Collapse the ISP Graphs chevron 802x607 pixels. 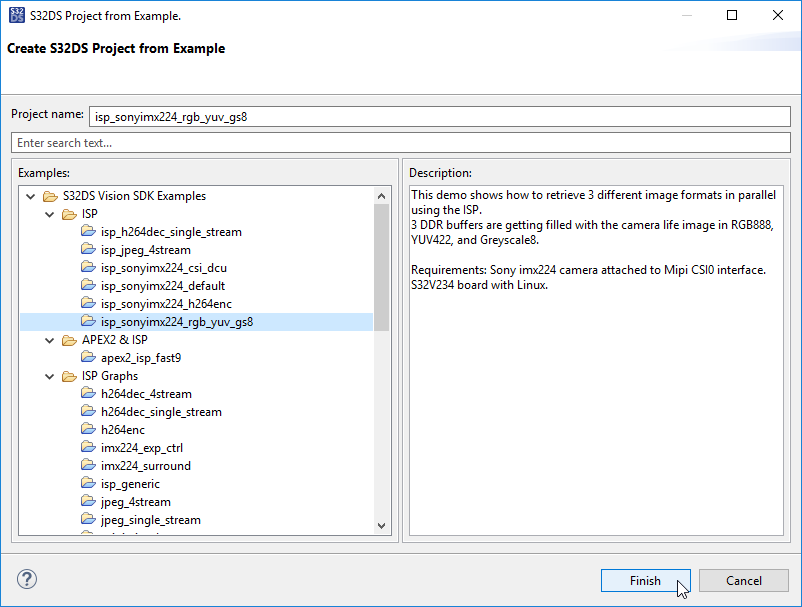[x=50, y=376]
